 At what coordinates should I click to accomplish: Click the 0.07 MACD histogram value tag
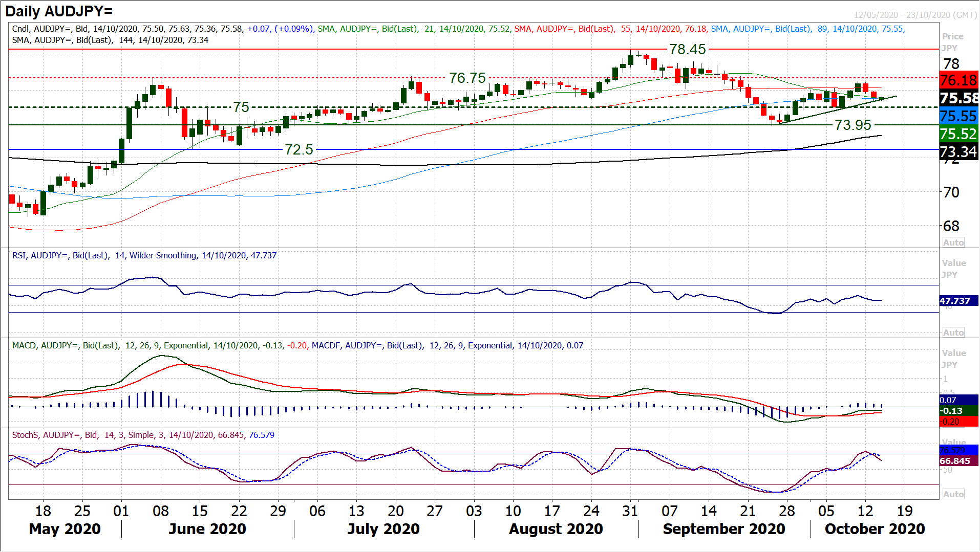(959, 400)
